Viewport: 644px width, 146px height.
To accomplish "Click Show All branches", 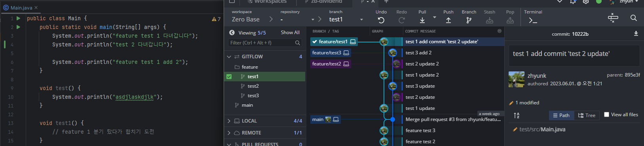I will [290, 33].
